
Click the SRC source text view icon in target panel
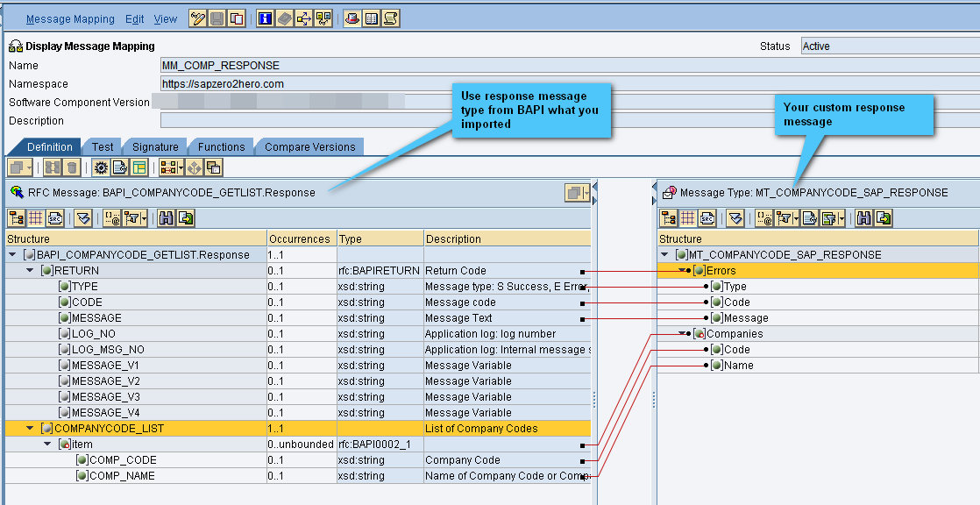(x=707, y=218)
